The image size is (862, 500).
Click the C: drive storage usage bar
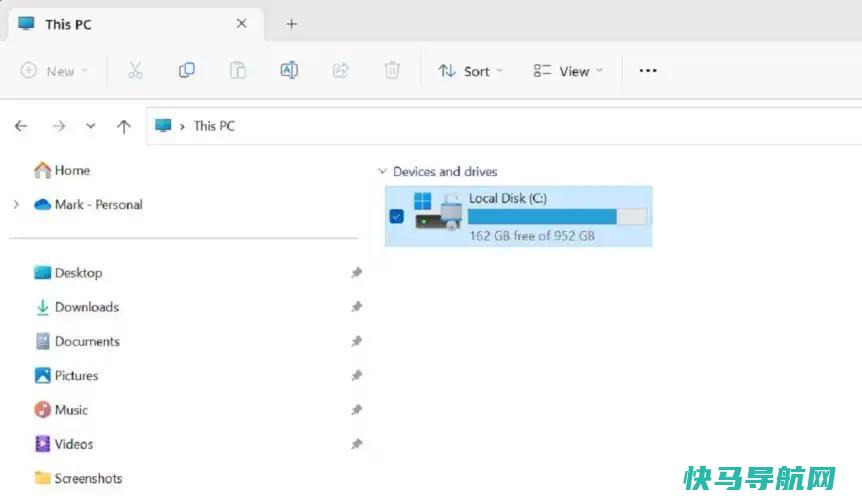coord(557,216)
